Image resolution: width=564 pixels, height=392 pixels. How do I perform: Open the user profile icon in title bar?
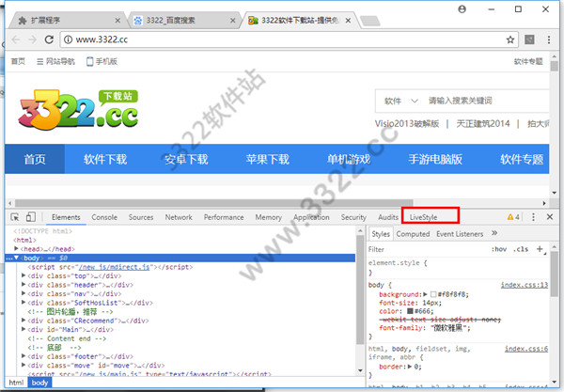[462, 9]
